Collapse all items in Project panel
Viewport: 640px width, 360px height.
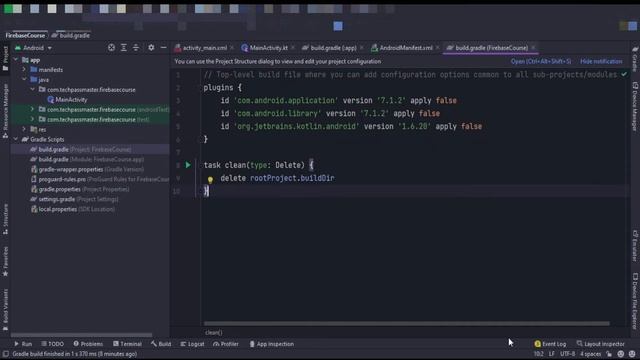136,48
